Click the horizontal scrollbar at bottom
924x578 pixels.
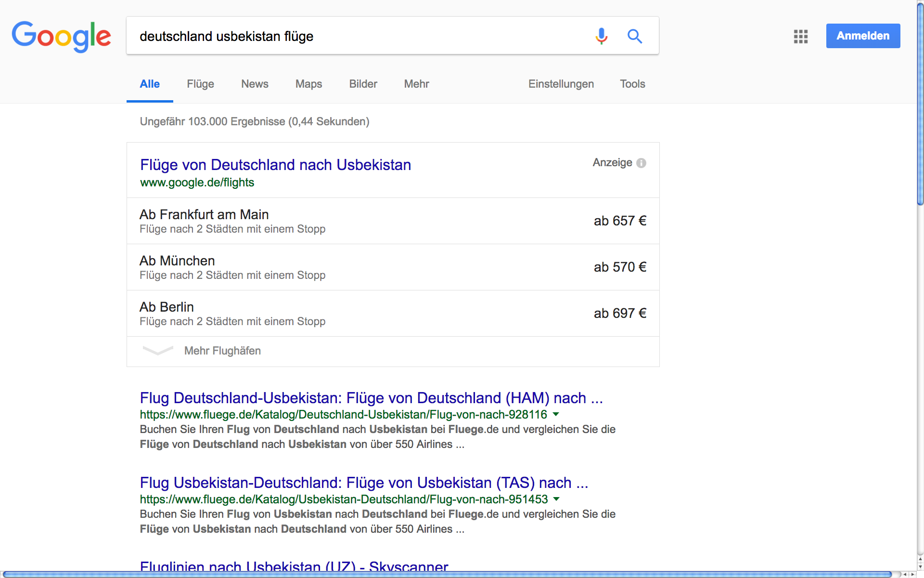(448, 574)
